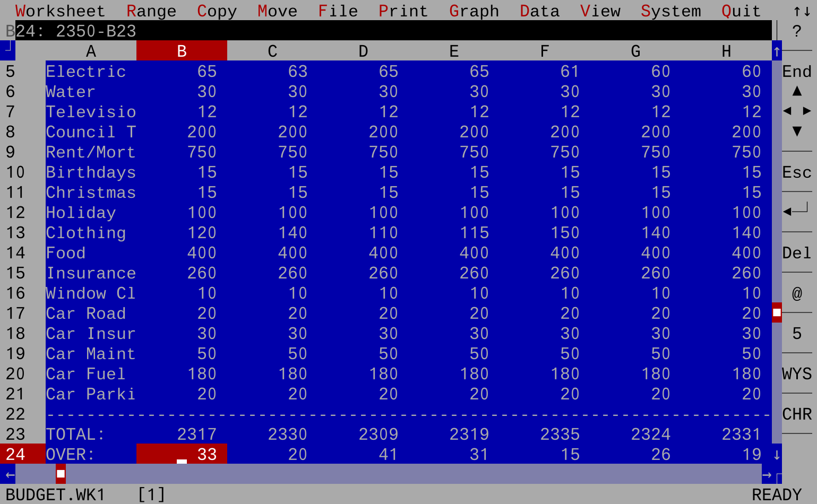This screenshot has width=817, height=504.
Task: Click the down triangle in the side panel
Action: coord(797,131)
